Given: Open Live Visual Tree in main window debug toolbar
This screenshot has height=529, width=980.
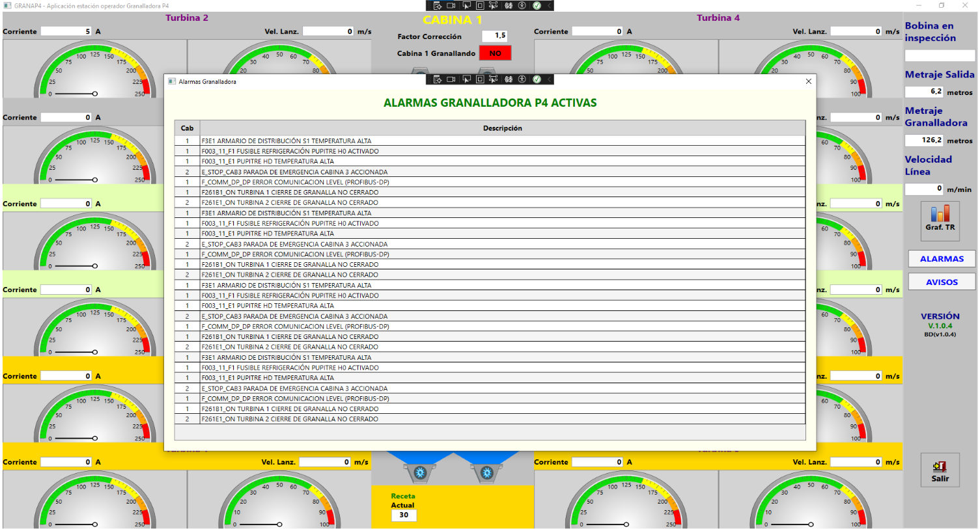Looking at the screenshot, I should [438, 5].
